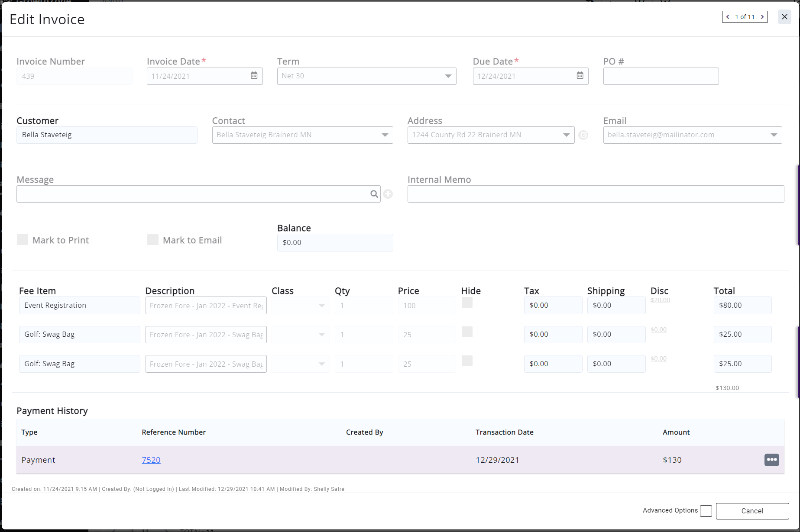The height and width of the screenshot is (532, 800).
Task: Expand the Email address dropdown
Action: 774,135
